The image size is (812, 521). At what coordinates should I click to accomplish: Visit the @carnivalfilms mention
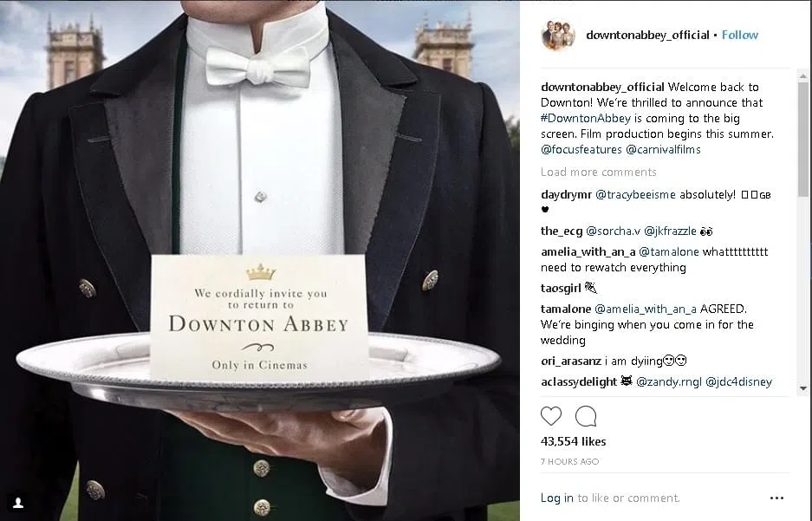click(663, 150)
